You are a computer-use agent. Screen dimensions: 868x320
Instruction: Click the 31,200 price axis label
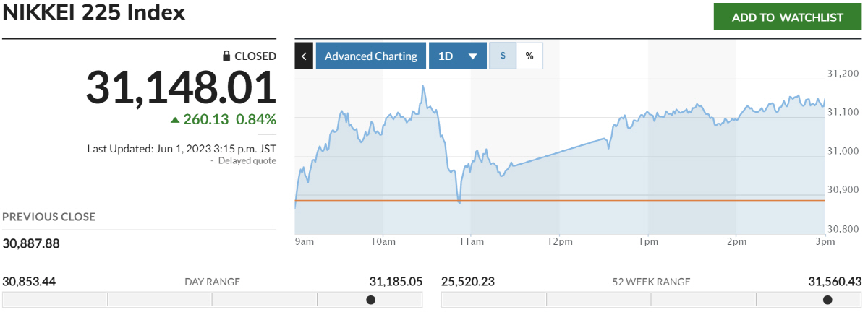point(842,73)
